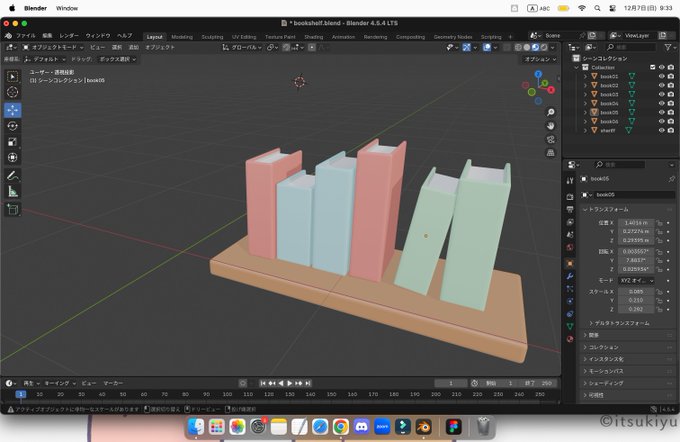Open the Render properties tab

coord(570,197)
